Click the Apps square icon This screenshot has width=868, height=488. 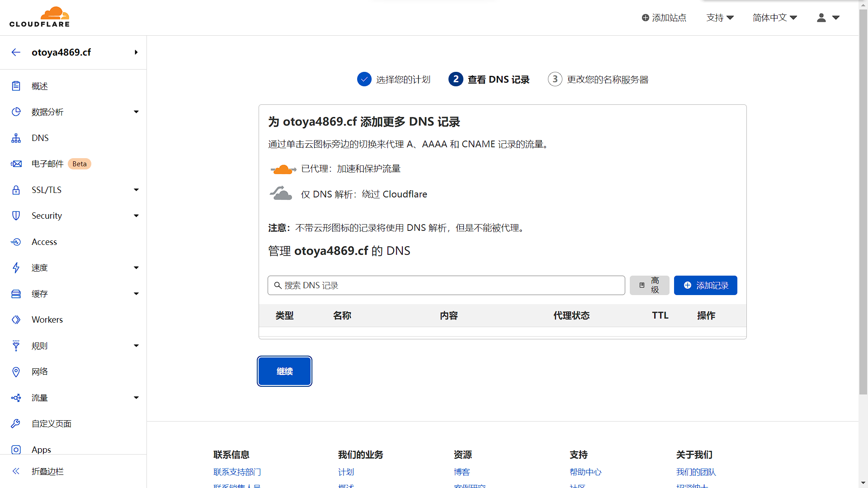(x=16, y=450)
